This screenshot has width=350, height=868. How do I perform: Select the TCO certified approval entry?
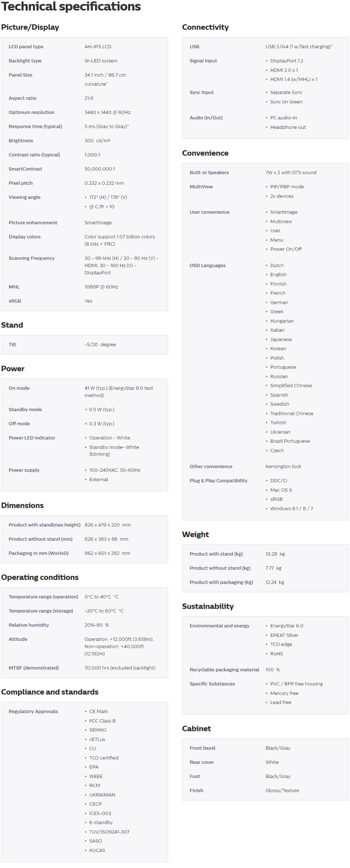click(x=104, y=758)
